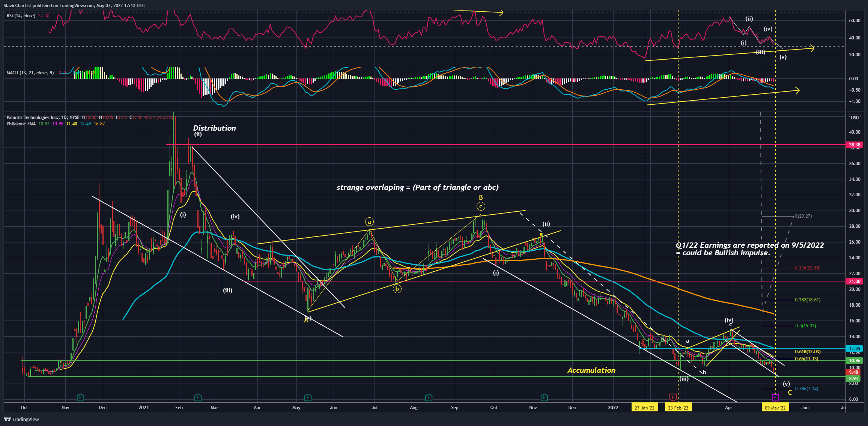Screen dimensions: 868x426
Task: Click the Philakone EMA indicator legend
Action: click(x=21, y=124)
